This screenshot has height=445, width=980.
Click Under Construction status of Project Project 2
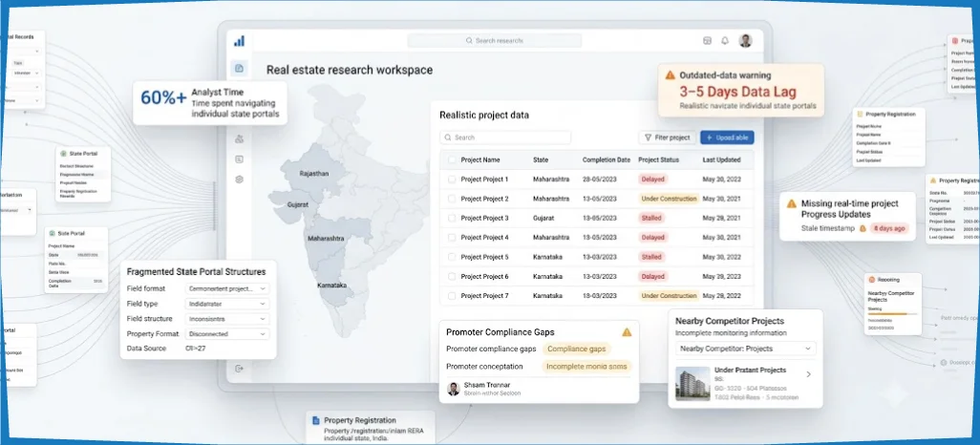click(x=668, y=199)
